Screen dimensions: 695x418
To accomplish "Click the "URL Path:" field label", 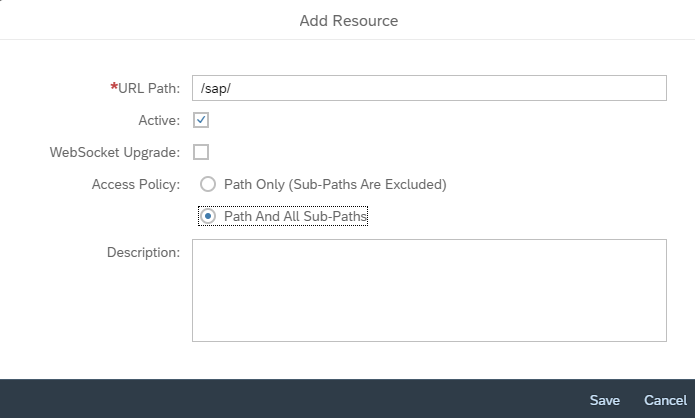I will click(x=149, y=88).
